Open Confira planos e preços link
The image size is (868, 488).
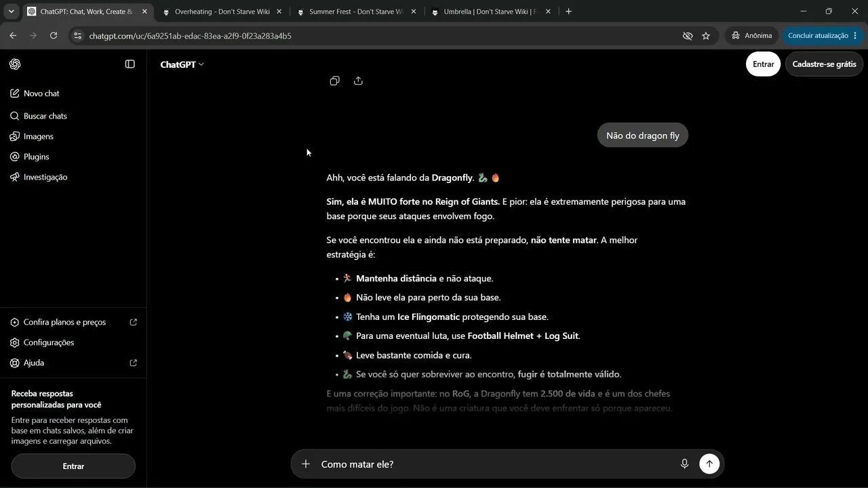tap(73, 322)
